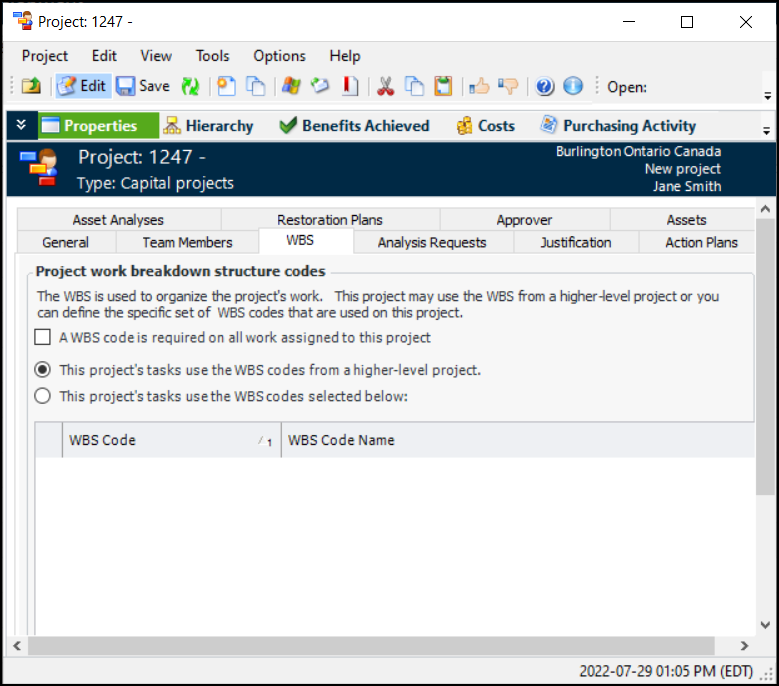Click the grid row selector header cell
Image resolution: width=779 pixels, height=686 pixels.
pyautogui.click(x=49, y=440)
